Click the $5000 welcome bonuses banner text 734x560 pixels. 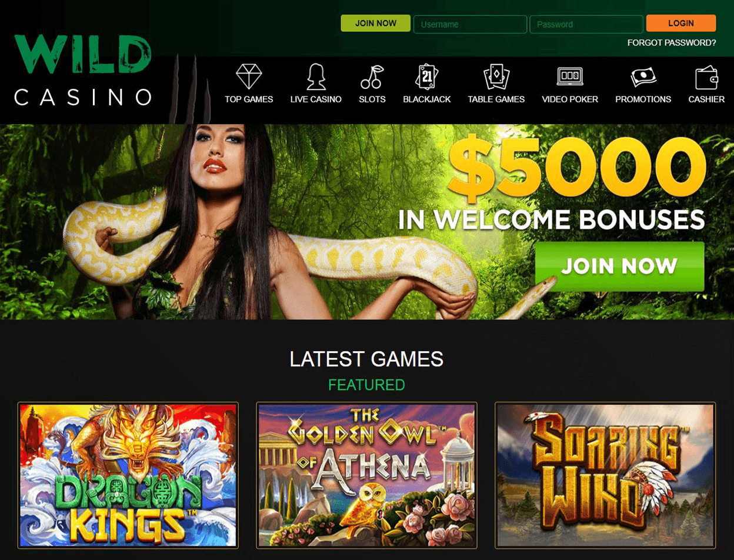coord(552,185)
